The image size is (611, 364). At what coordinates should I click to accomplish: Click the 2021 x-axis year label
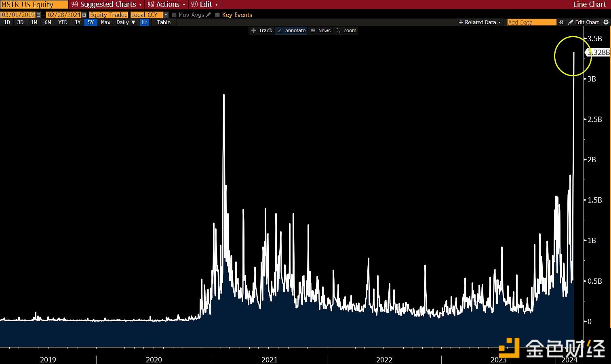(x=270, y=360)
